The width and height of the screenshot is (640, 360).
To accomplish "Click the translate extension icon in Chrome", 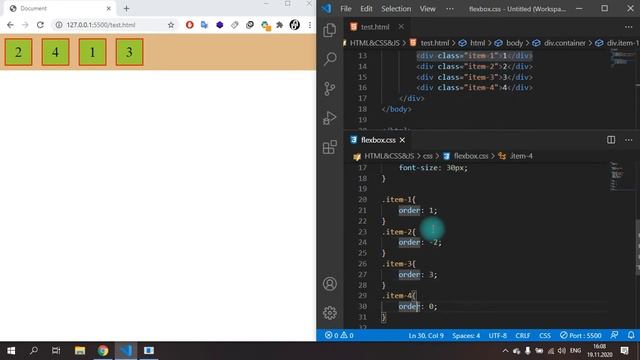I will click(x=204, y=25).
